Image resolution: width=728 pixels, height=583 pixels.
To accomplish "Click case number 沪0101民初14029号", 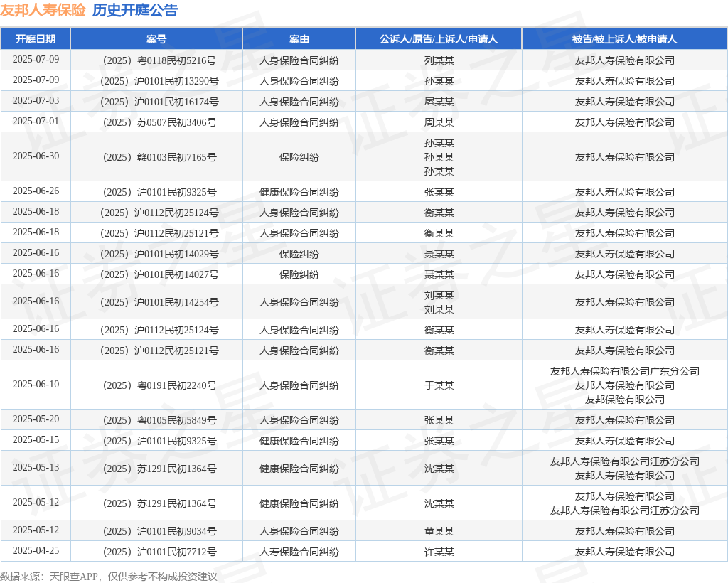I will pyautogui.click(x=159, y=254).
